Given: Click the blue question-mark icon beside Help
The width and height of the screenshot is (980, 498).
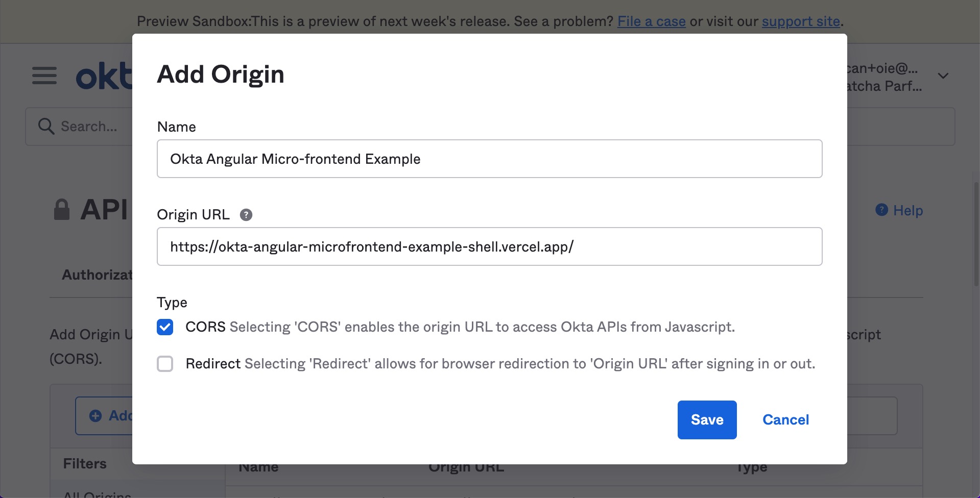Looking at the screenshot, I should pyautogui.click(x=881, y=210).
